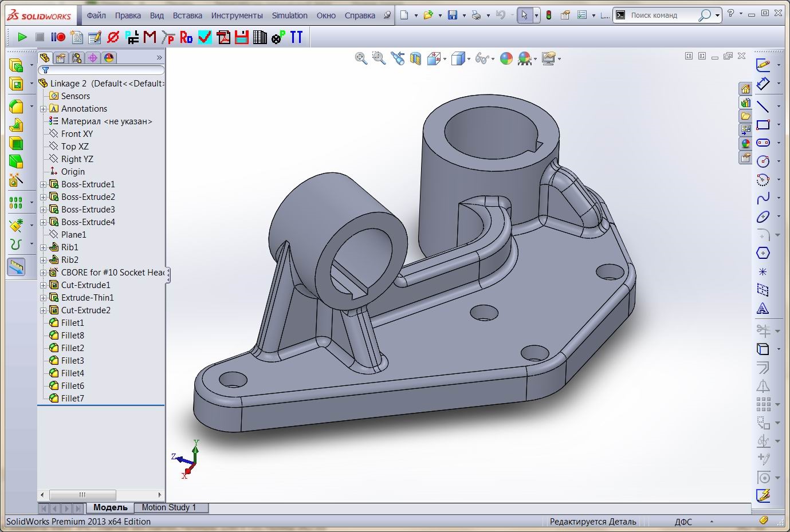The width and height of the screenshot is (790, 532).
Task: Select the Corner Rectangle sketch tool
Action: point(763,124)
